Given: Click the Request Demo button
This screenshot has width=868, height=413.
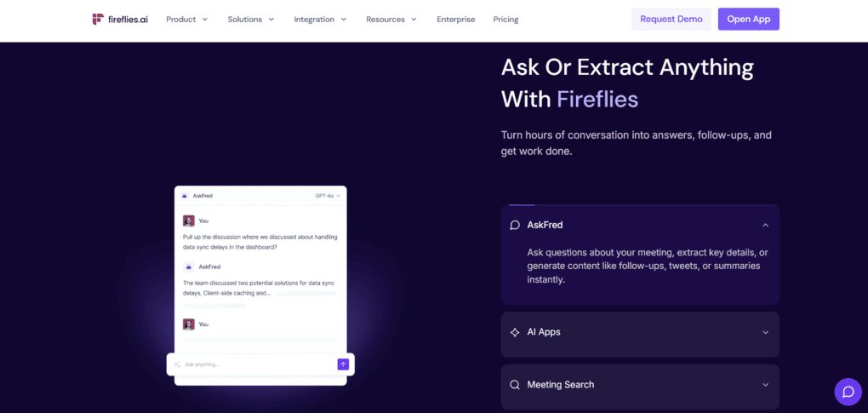Looking at the screenshot, I should (x=671, y=20).
